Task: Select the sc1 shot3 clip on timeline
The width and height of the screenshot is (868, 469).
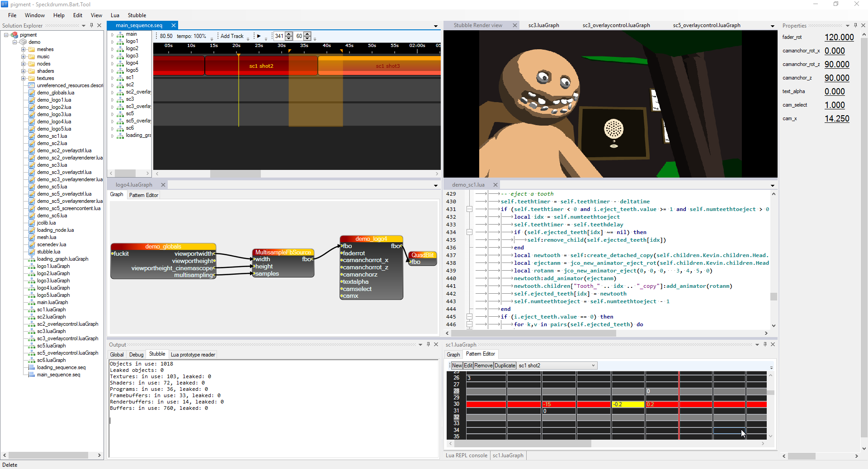Action: click(379, 66)
